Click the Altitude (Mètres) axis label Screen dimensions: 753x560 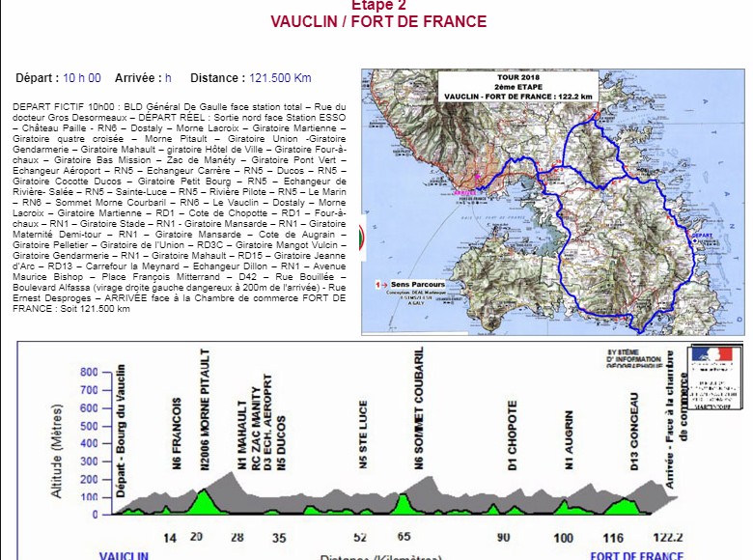click(57, 451)
